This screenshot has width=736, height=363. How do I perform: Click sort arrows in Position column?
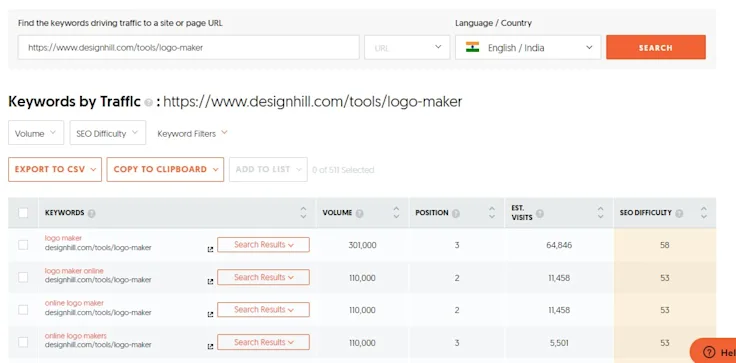(491, 213)
